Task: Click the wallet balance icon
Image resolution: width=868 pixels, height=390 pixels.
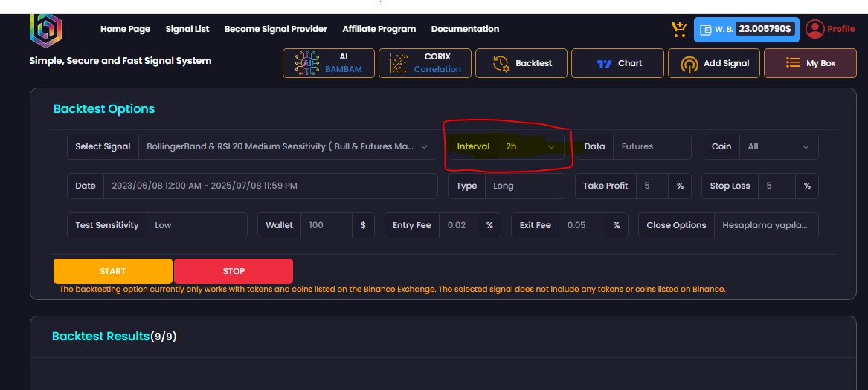Action: pos(706,29)
